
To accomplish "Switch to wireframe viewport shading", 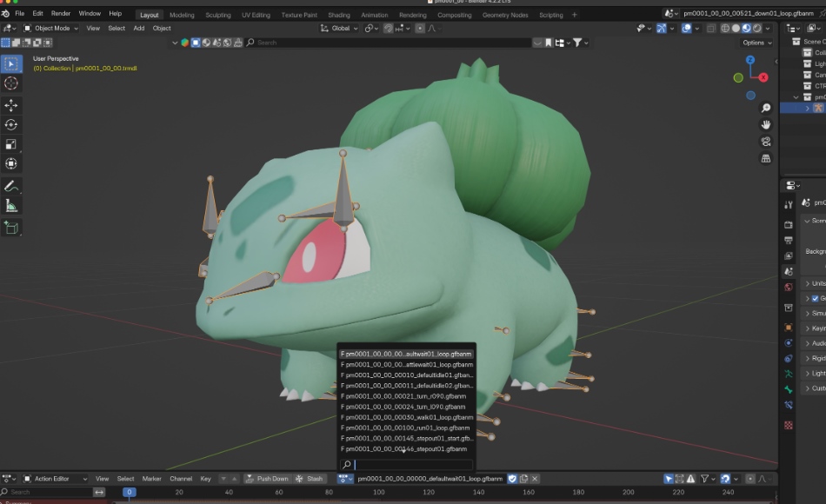I will click(x=725, y=29).
